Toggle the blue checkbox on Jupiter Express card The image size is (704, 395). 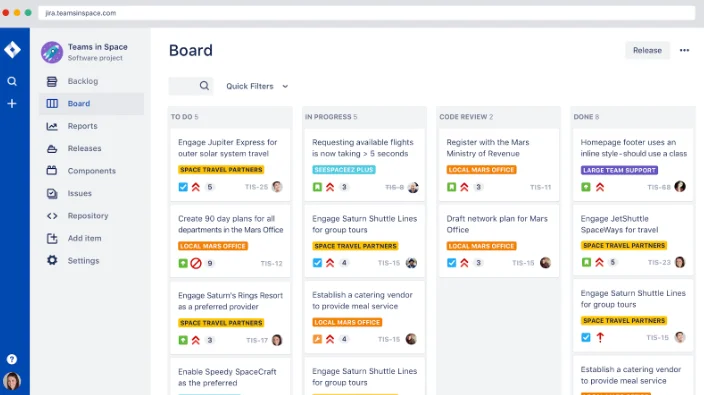(183, 187)
